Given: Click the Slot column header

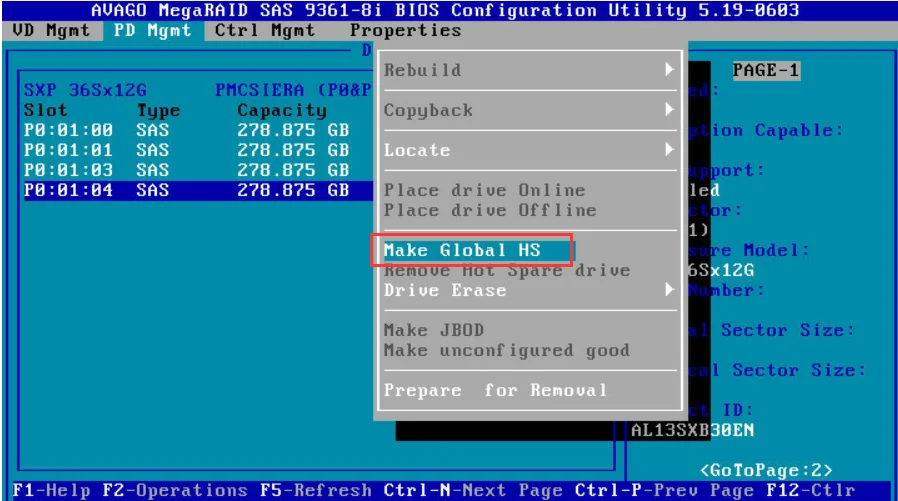Looking at the screenshot, I should pyautogui.click(x=45, y=110).
